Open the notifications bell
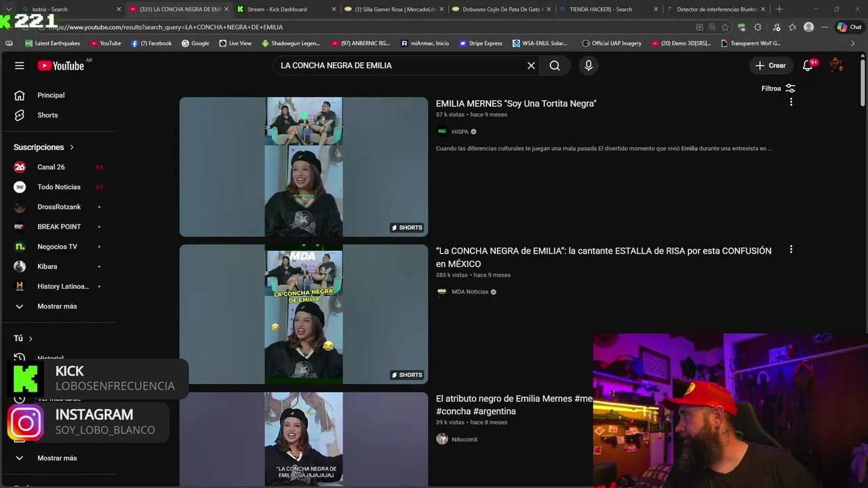This screenshot has width=868, height=488. point(808,66)
